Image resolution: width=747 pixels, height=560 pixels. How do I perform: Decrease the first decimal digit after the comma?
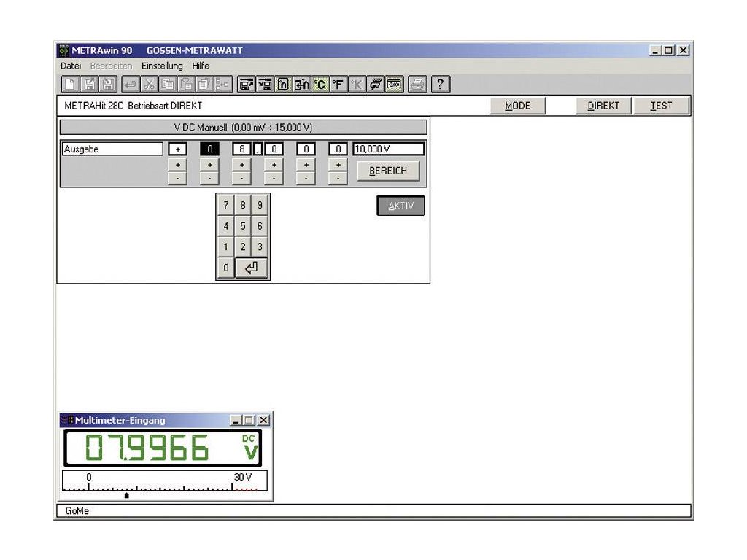click(x=274, y=178)
